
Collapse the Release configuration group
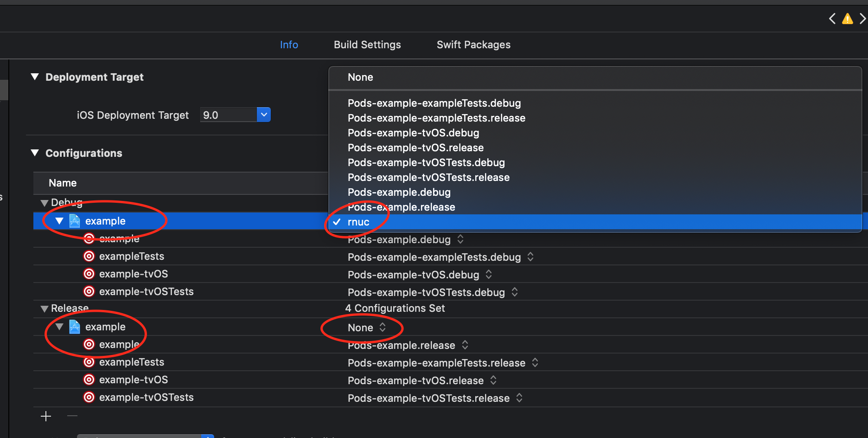pos(45,309)
